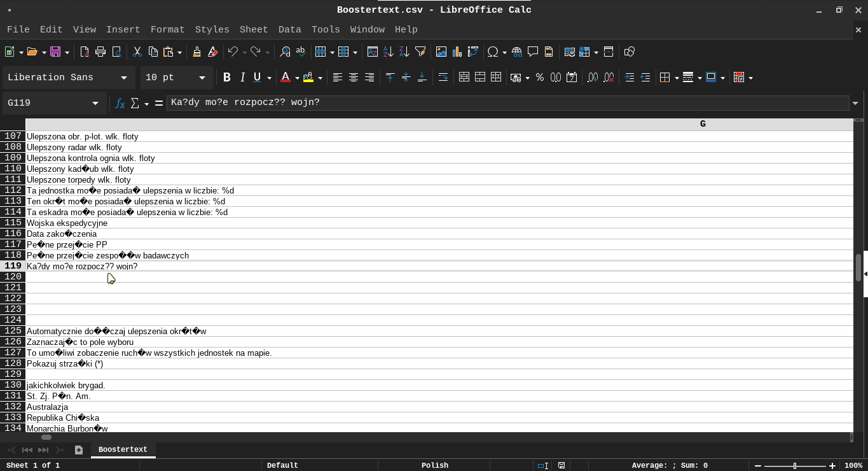Image resolution: width=868 pixels, height=471 pixels.
Task: Align cell content to top
Action: pos(390,78)
